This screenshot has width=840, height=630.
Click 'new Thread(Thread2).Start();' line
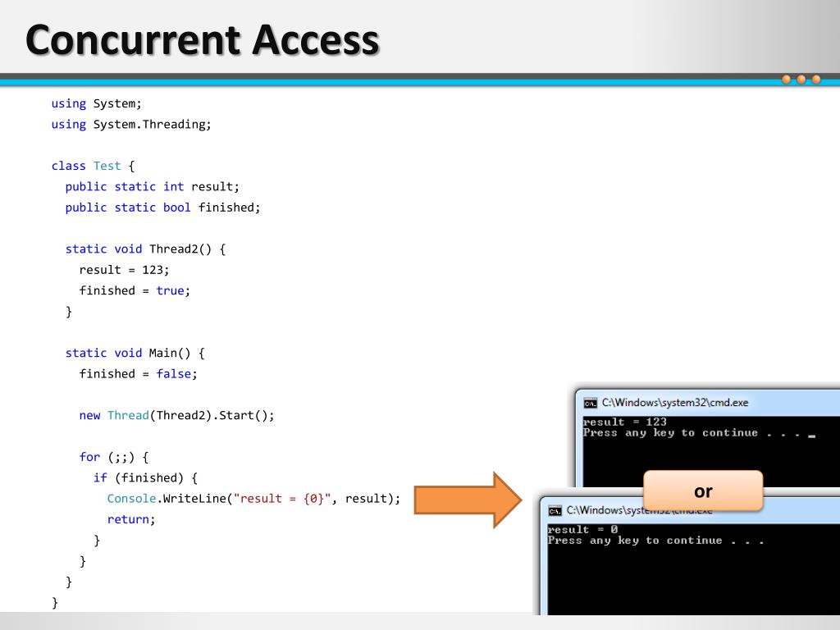(x=177, y=416)
